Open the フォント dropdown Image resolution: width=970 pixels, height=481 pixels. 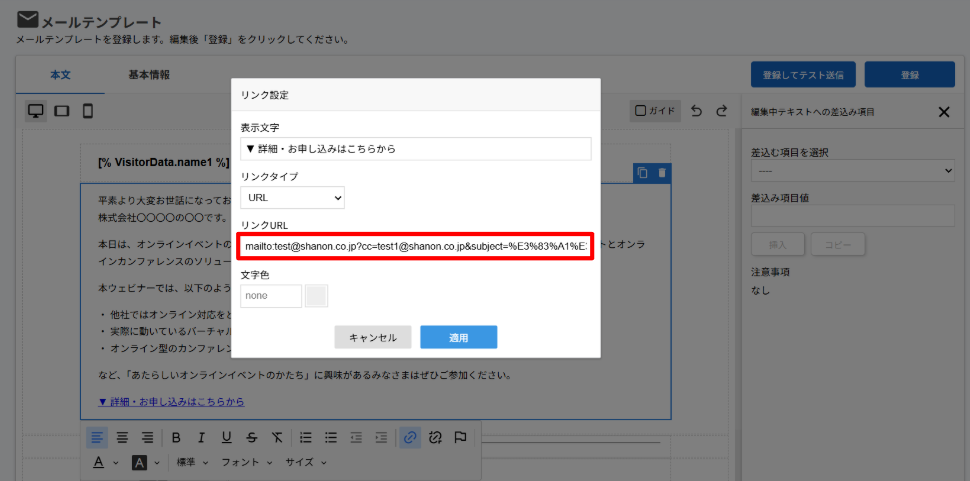[x=247, y=462]
